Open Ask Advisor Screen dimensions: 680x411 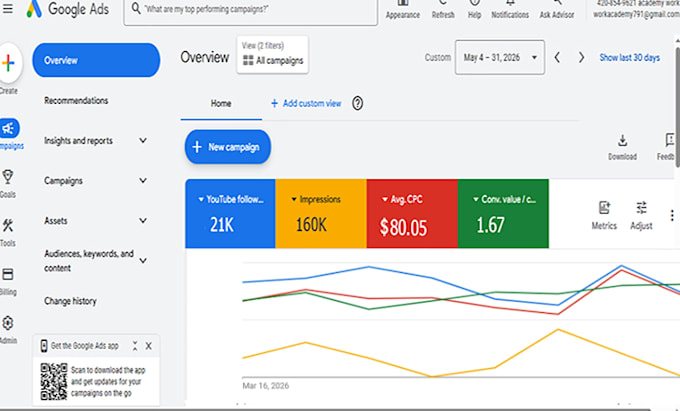pyautogui.click(x=557, y=10)
